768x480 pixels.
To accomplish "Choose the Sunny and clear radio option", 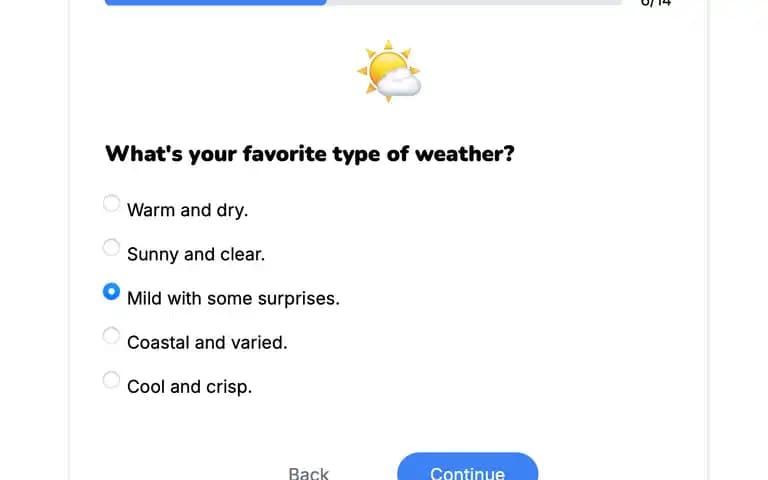I will click(x=111, y=247).
